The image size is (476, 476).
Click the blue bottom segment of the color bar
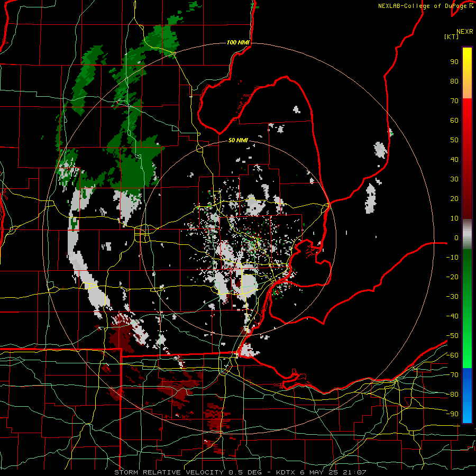pos(467,395)
